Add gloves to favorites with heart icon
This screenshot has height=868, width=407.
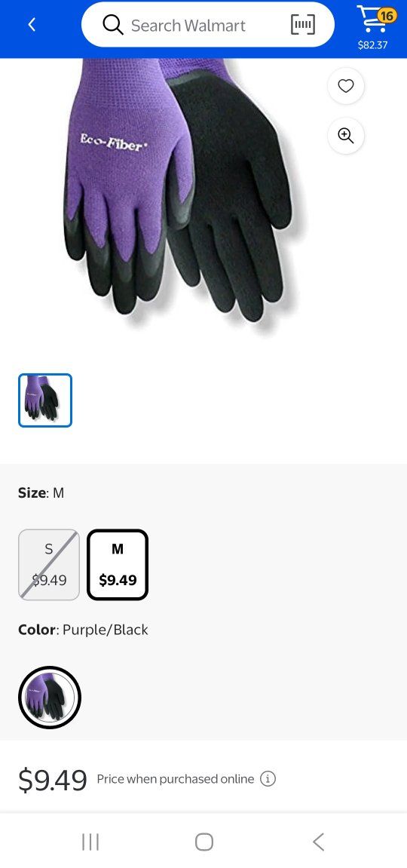[x=346, y=86]
